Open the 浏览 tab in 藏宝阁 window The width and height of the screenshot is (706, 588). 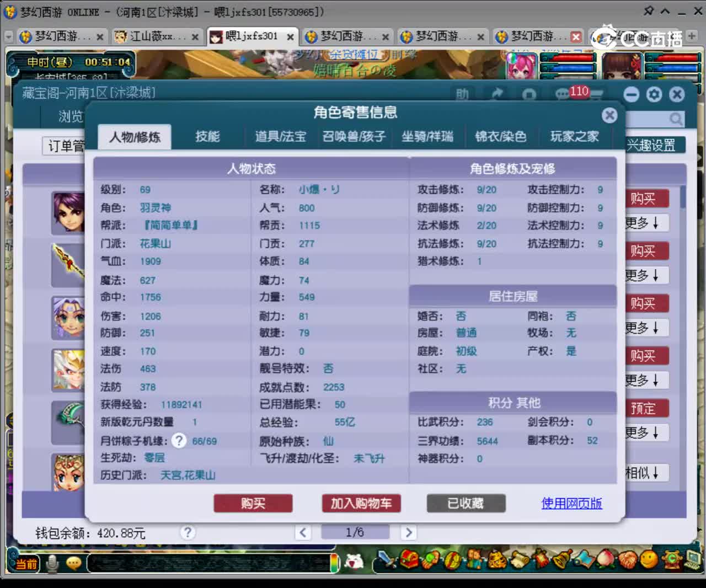(71, 116)
